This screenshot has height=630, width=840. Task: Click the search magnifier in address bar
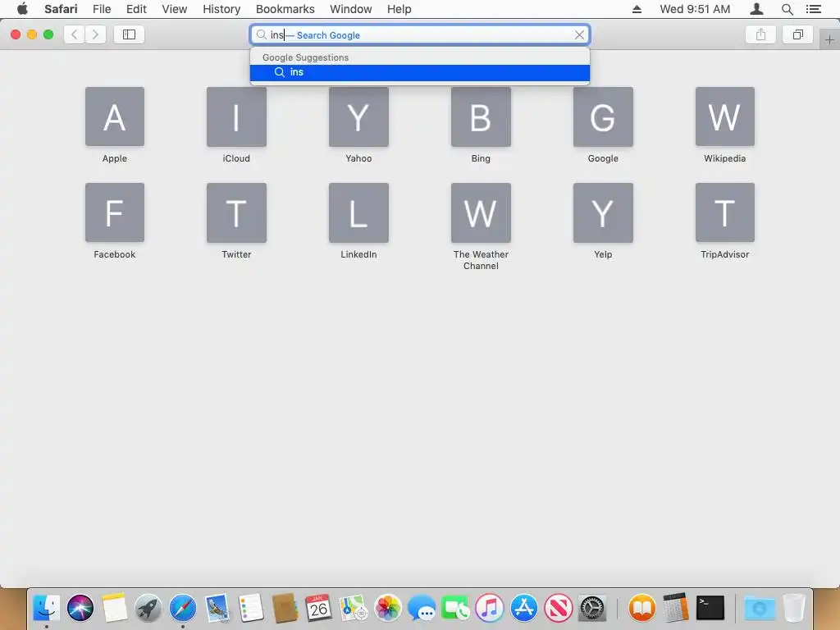point(261,34)
